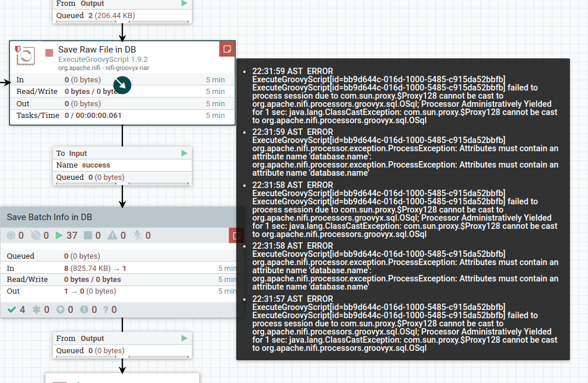The width and height of the screenshot is (588, 383).
Task: Click the org.apache.nifi - nifi-groovyx-nar bundle text
Action: 103,68
